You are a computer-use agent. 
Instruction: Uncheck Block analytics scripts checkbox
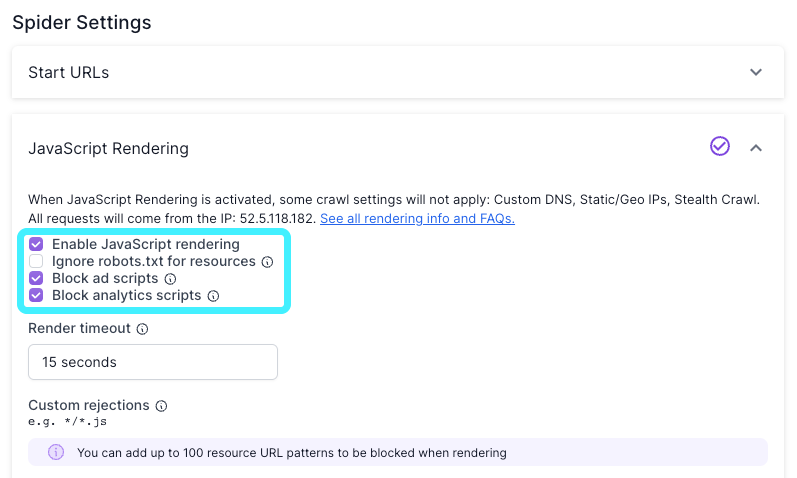point(36,295)
